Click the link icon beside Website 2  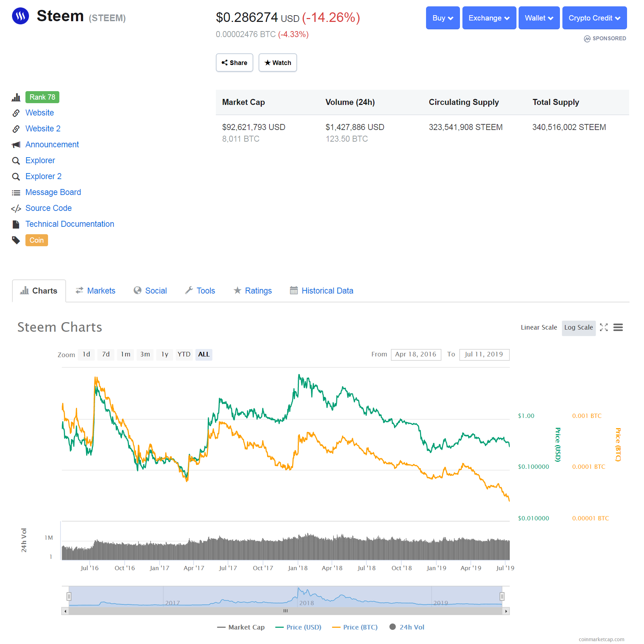(16, 129)
